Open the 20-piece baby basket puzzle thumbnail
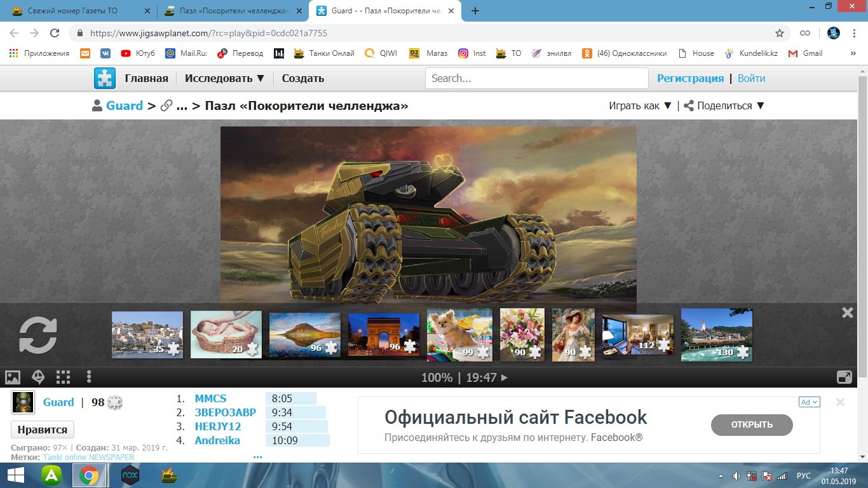Image resolution: width=868 pixels, height=488 pixels. pos(226,335)
